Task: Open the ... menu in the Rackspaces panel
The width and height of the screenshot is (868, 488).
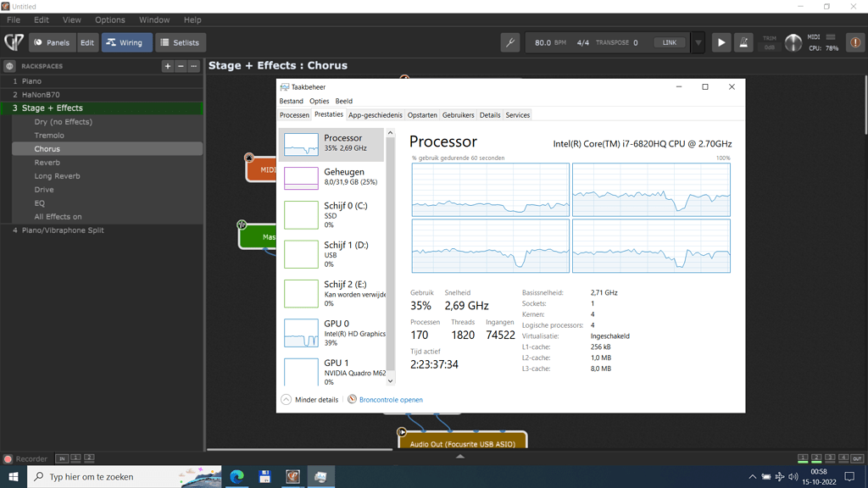Action: (194, 66)
